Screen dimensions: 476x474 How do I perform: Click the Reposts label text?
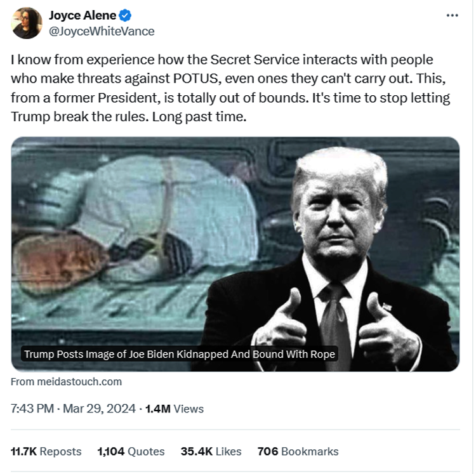(60, 452)
